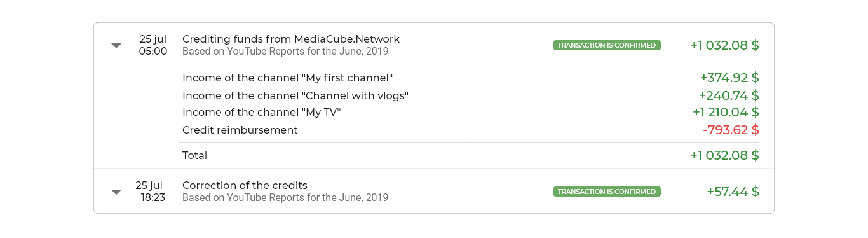Click the Total row label
The image size is (868, 238).
click(194, 155)
